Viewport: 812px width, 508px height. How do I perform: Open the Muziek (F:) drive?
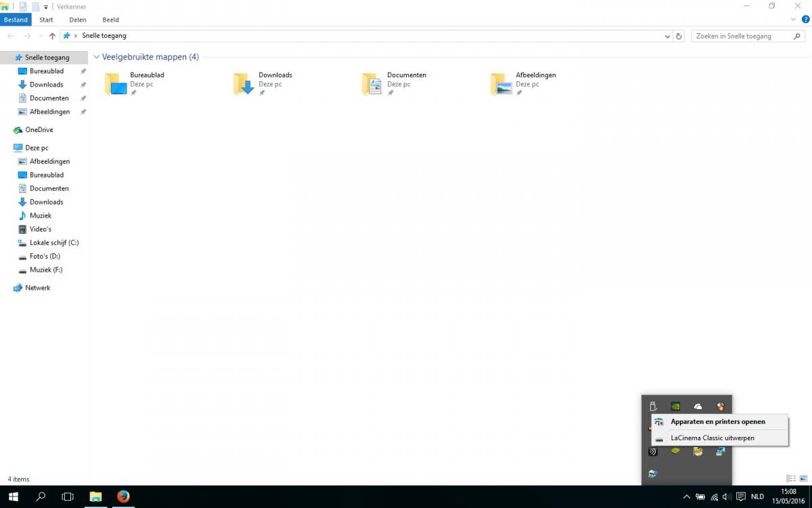[x=46, y=270]
